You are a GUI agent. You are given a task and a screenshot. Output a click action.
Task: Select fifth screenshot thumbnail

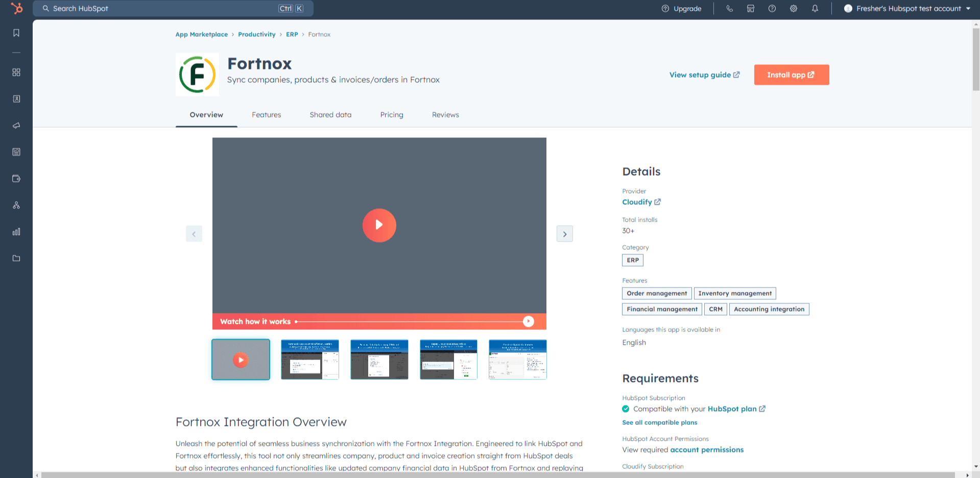518,360
